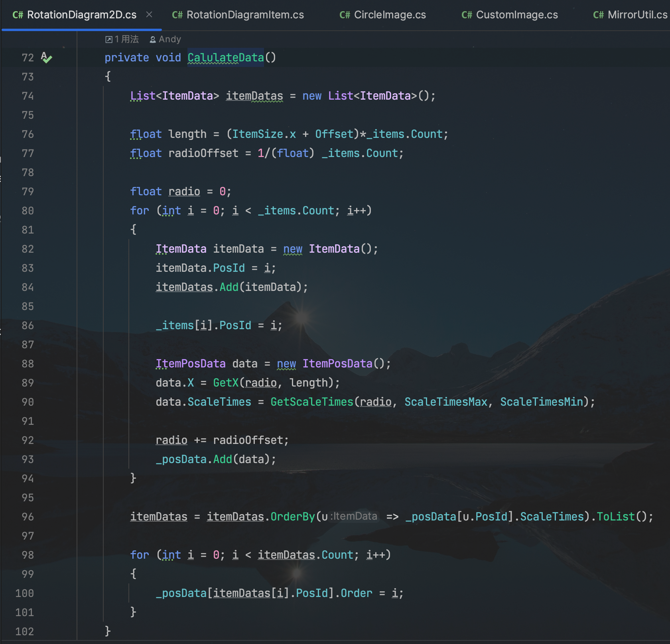Click the code analysis gutter icon on line 72
This screenshot has width=670, height=644.
click(46, 58)
